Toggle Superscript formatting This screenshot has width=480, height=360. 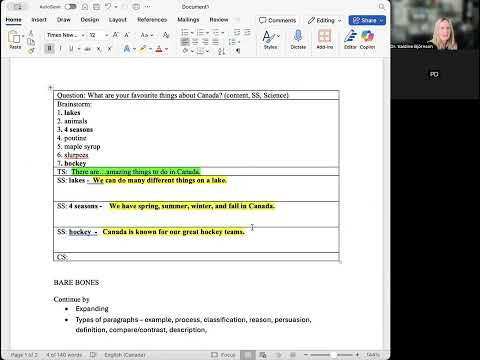109,49
